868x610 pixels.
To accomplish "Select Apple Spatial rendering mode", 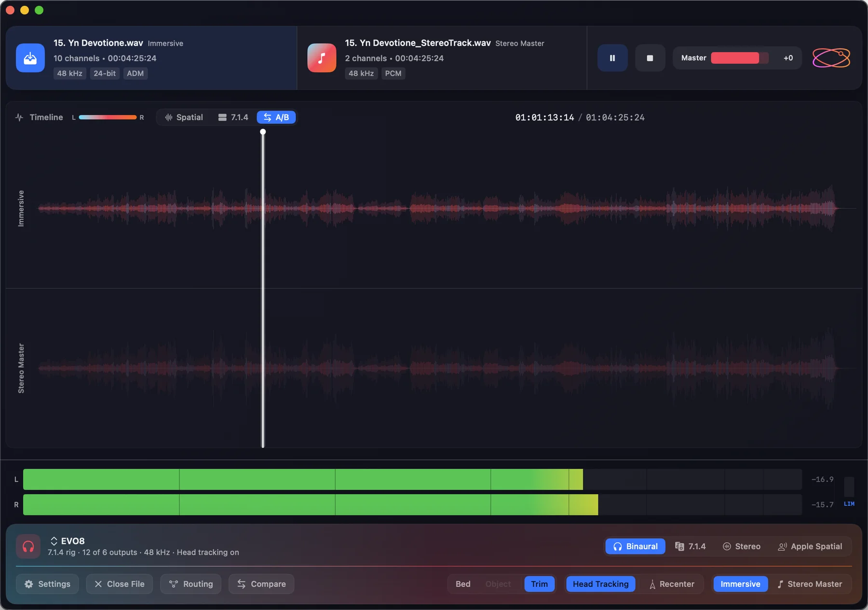I will (x=810, y=546).
